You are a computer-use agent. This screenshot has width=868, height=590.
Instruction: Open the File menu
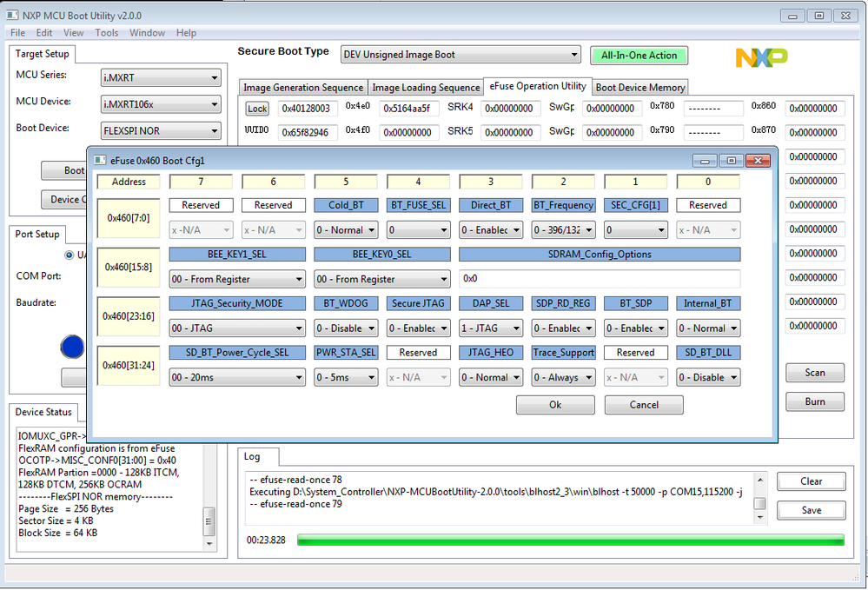pos(17,33)
